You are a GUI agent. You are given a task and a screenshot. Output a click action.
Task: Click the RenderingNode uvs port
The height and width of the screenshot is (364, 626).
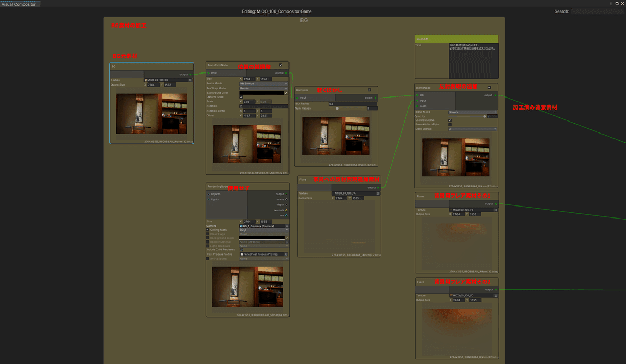(287, 215)
